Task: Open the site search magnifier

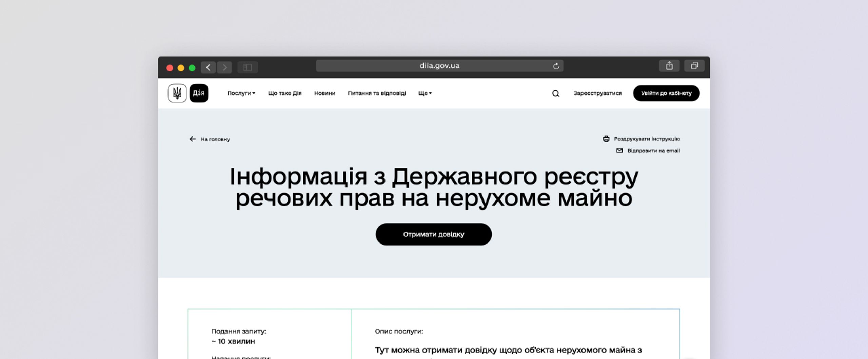Action: coord(555,93)
